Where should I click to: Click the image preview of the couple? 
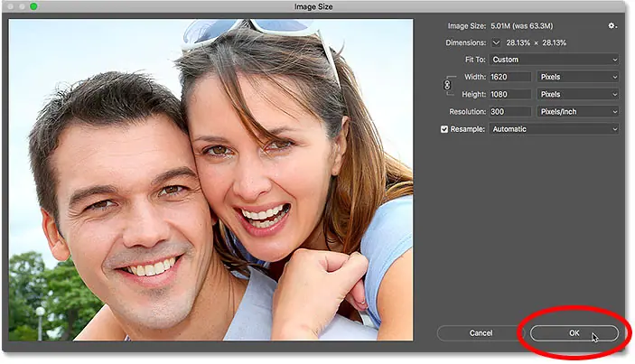point(211,180)
